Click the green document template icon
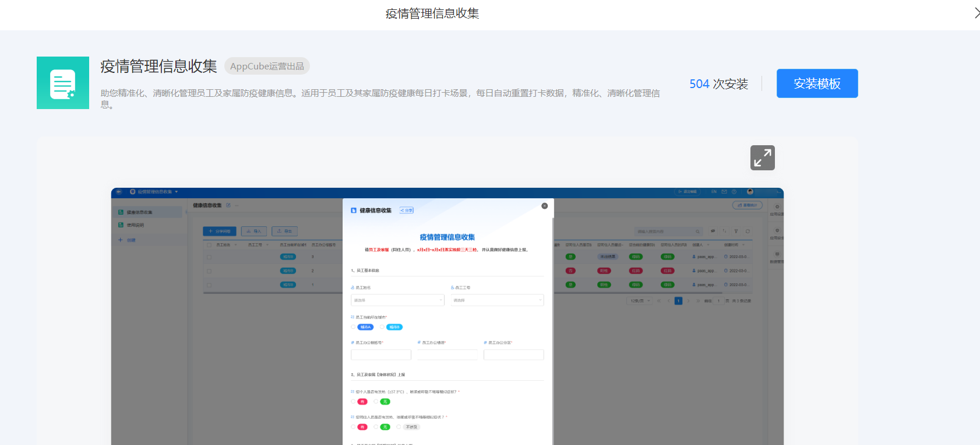 click(63, 83)
